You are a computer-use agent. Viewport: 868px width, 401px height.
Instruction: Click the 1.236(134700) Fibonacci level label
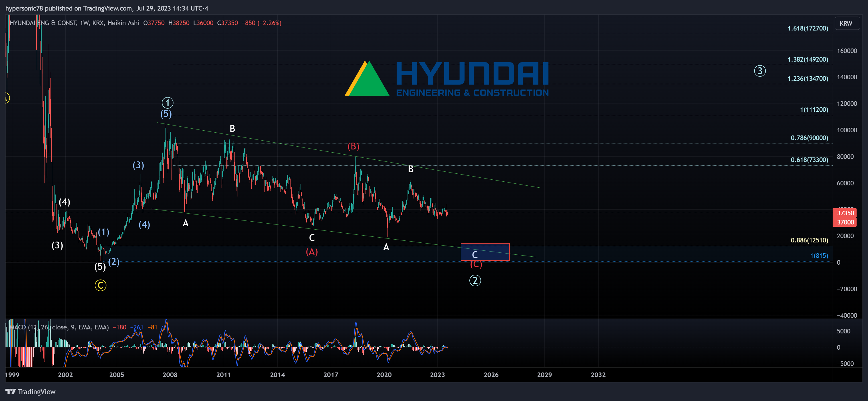(808, 78)
